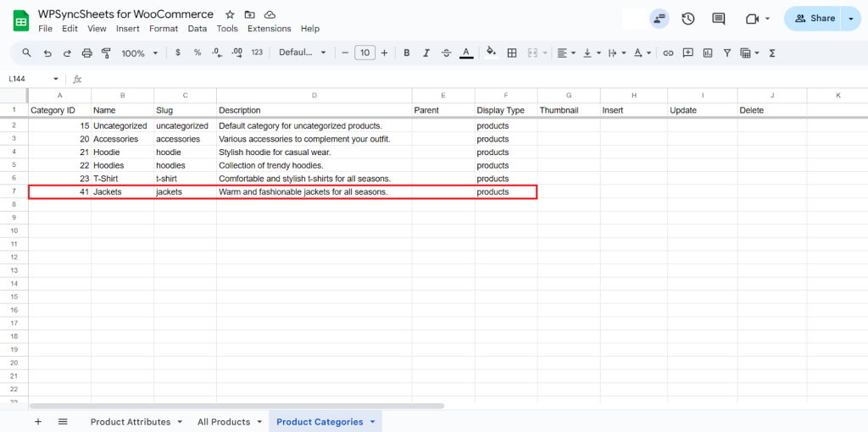Screen dimensions: 868x432
Task: Insert a comment
Action: (688, 53)
